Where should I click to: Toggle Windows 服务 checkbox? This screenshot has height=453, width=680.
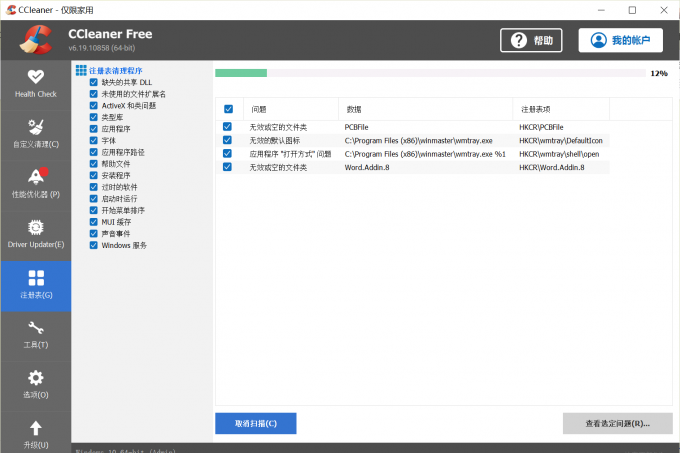click(x=94, y=245)
